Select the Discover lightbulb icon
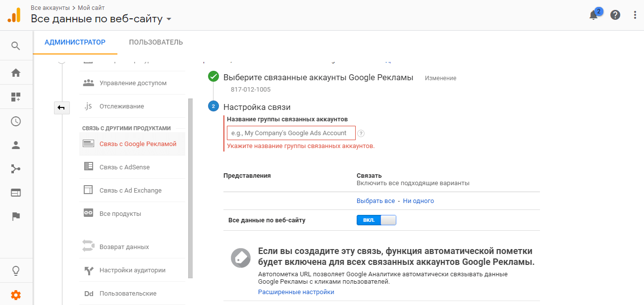Image resolution: width=644 pixels, height=305 pixels. [x=15, y=270]
